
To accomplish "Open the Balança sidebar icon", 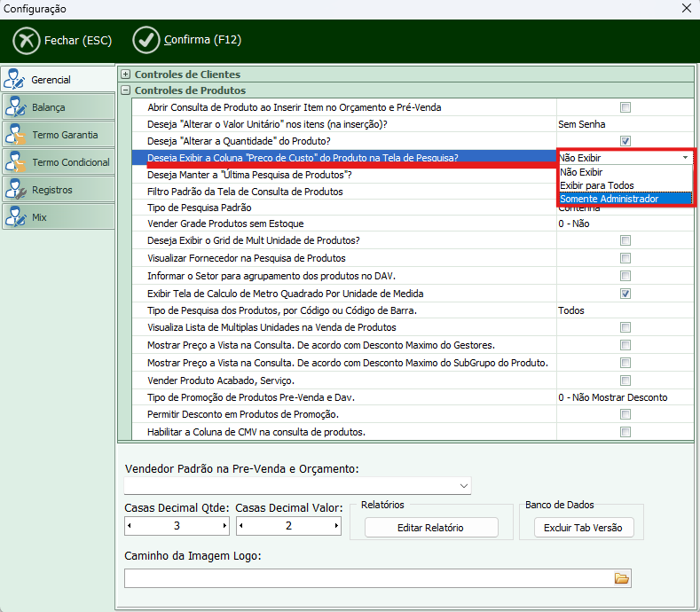I will point(16,107).
